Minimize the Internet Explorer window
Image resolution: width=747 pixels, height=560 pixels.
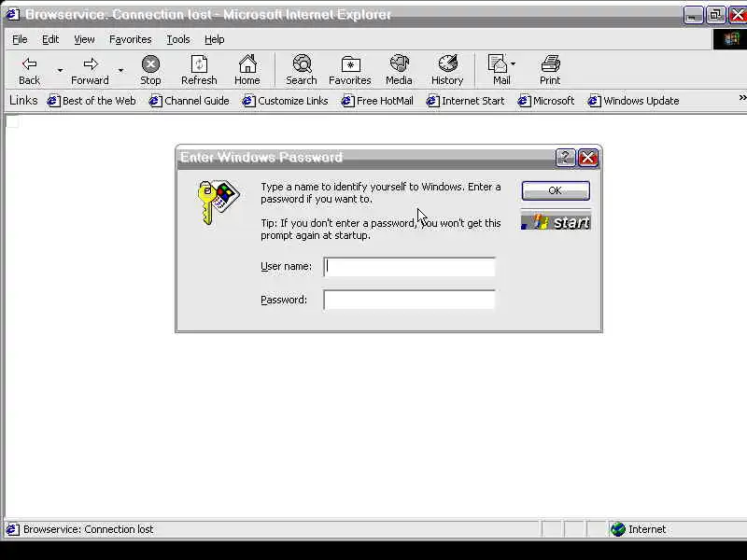693,15
